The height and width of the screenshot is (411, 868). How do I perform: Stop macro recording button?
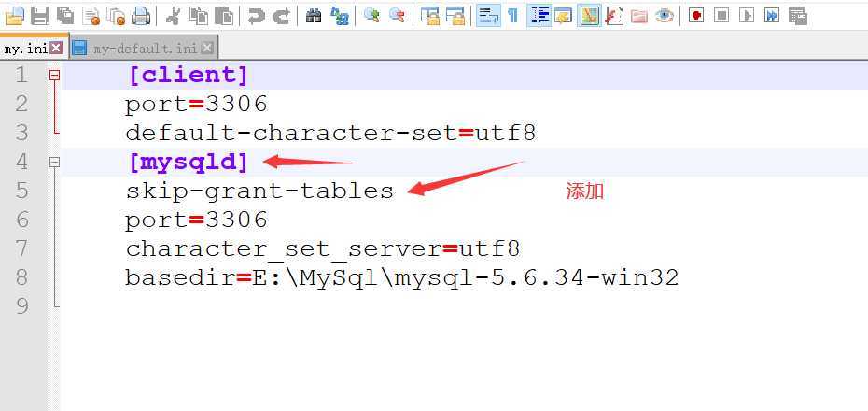click(x=721, y=16)
